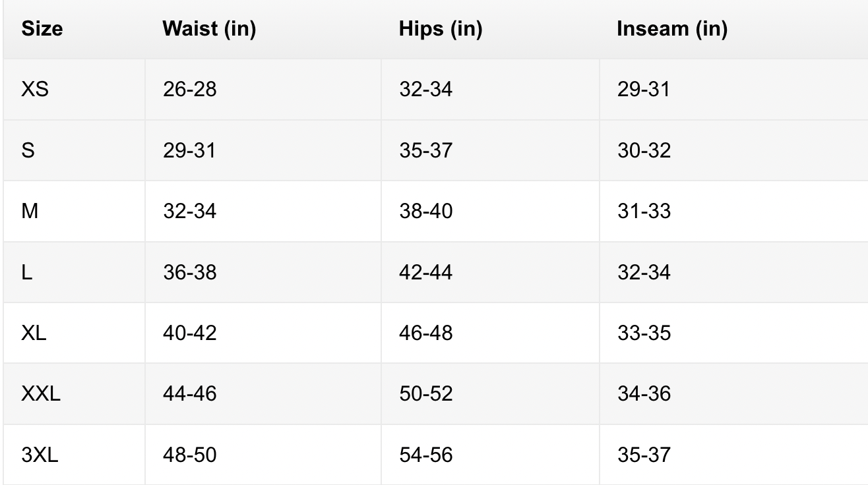Select the L size row label
The width and height of the screenshot is (868, 485).
[27, 272]
